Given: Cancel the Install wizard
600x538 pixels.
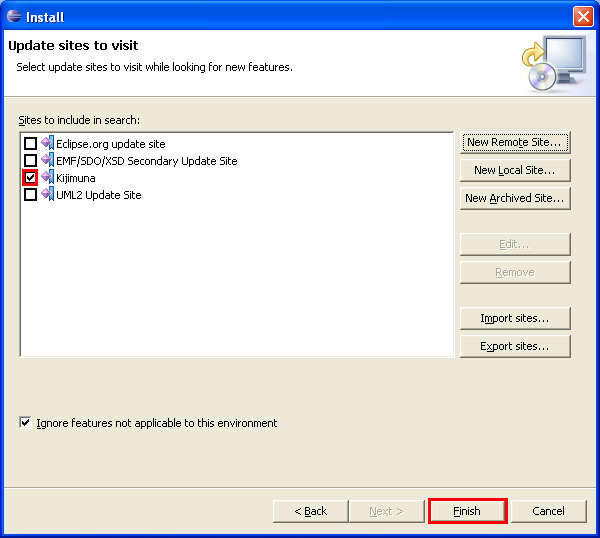Looking at the screenshot, I should (548, 511).
